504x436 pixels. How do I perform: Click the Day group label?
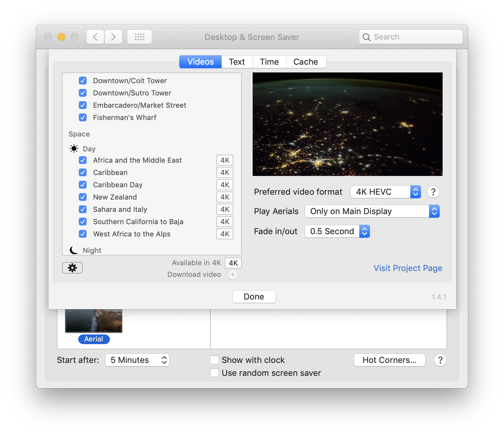pyautogui.click(x=89, y=149)
